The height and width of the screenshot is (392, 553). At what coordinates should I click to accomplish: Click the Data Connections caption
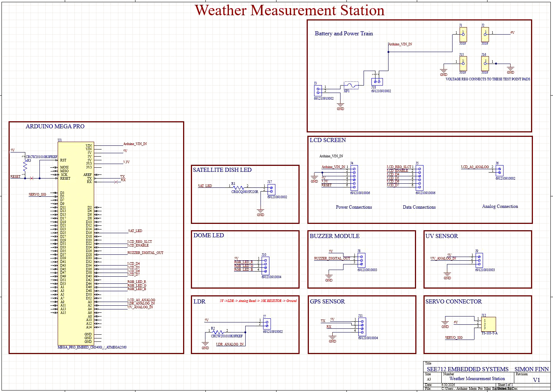pyautogui.click(x=419, y=207)
